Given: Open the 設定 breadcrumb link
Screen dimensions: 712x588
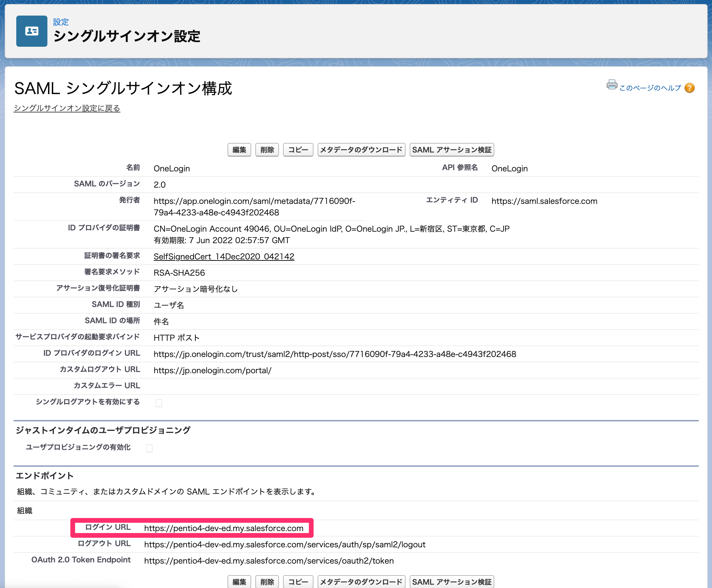Looking at the screenshot, I should point(61,22).
